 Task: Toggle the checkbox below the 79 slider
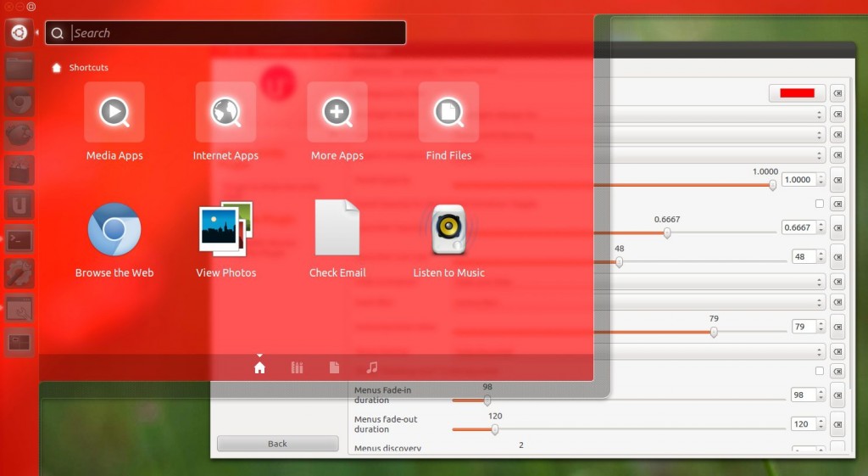point(819,371)
